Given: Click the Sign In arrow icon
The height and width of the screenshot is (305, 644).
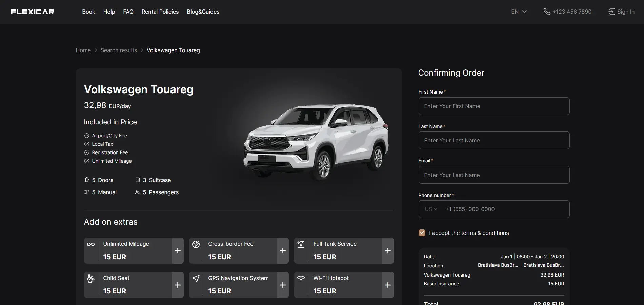Looking at the screenshot, I should tap(612, 12).
